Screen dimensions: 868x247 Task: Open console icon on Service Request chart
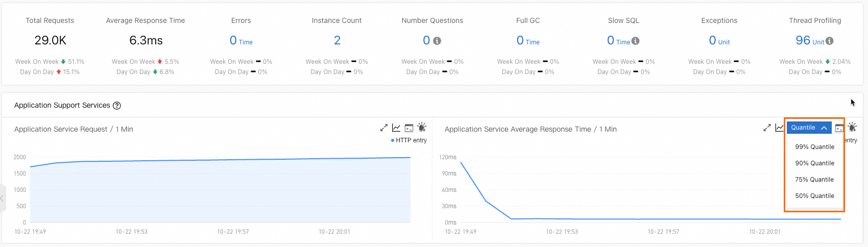(x=409, y=128)
